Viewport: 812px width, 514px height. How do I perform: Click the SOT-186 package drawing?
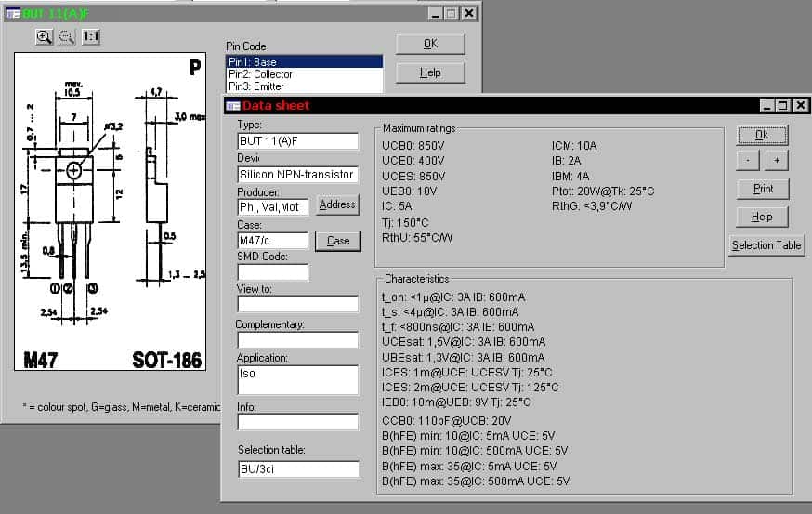pyautogui.click(x=111, y=211)
